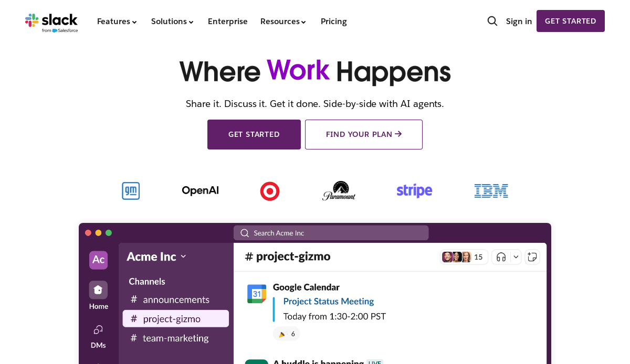Click the Ac workspace avatar icon
Image resolution: width=630 pixels, height=364 pixels.
(98, 260)
